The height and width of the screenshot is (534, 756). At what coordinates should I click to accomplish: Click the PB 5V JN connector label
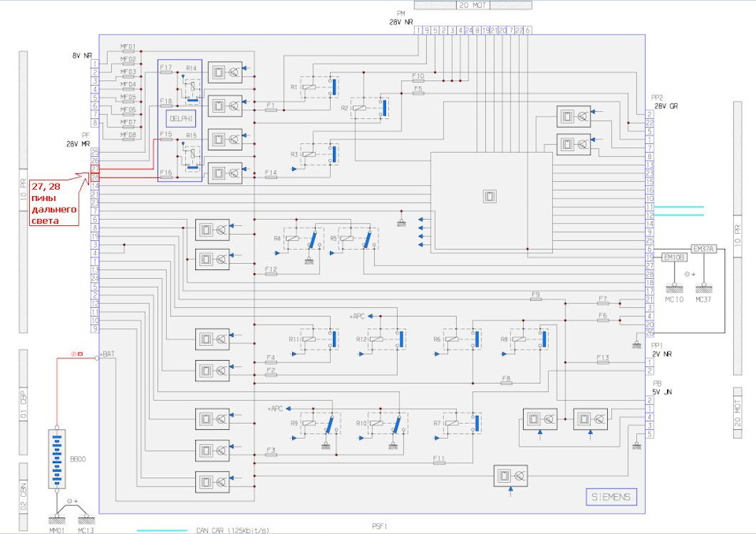(662, 388)
